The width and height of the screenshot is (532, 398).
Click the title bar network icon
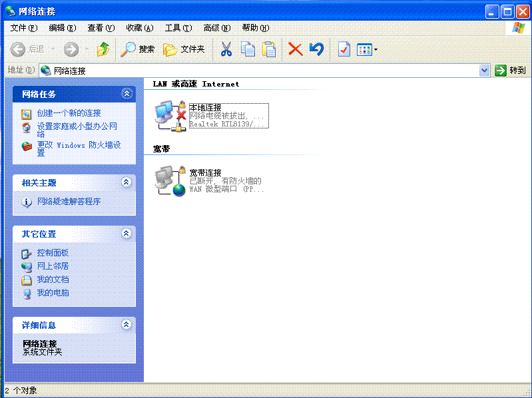[x=10, y=11]
